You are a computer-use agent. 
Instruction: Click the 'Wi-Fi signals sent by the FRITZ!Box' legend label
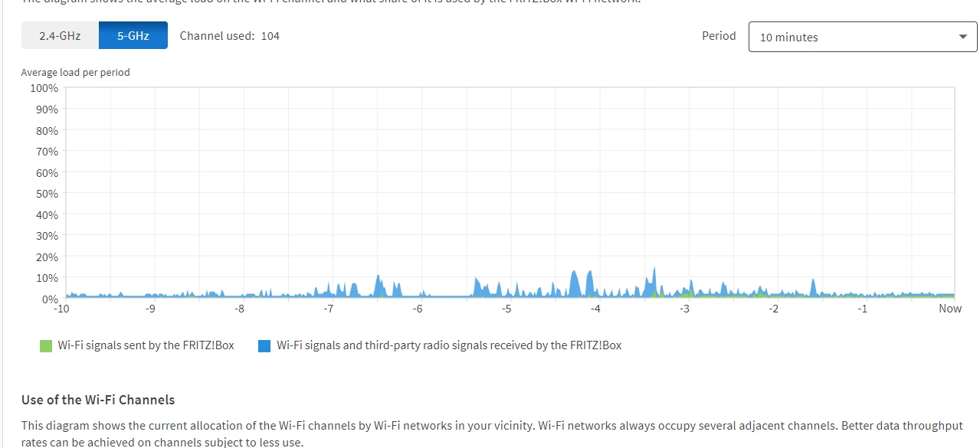pos(146,345)
